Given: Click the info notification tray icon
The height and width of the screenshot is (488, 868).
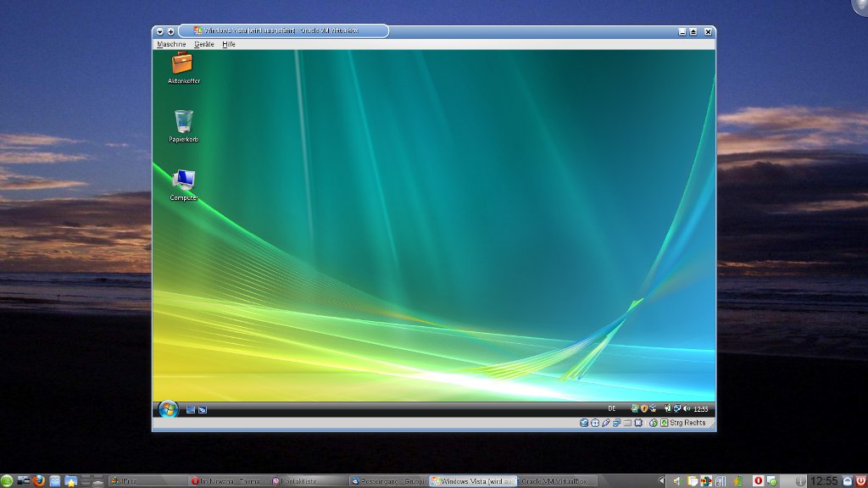Looking at the screenshot, I should click(800, 481).
